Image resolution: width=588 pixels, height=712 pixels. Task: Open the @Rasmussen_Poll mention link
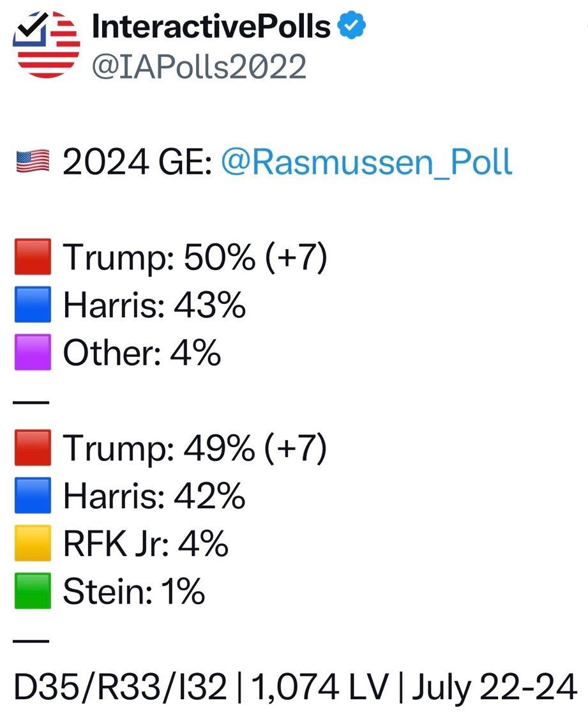pos(366,163)
